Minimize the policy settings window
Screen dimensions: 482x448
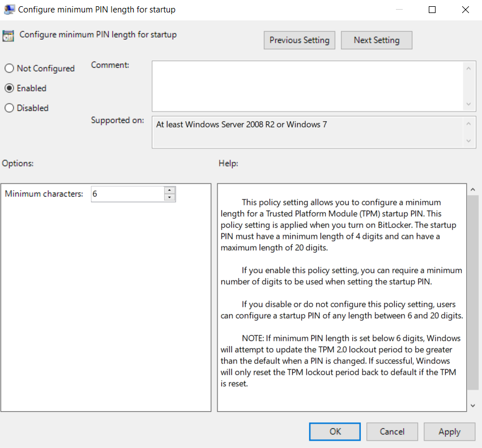[x=398, y=10]
